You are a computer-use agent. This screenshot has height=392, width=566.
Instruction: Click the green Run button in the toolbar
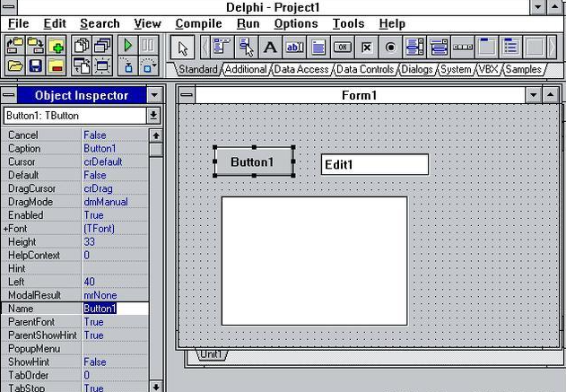[x=127, y=46]
